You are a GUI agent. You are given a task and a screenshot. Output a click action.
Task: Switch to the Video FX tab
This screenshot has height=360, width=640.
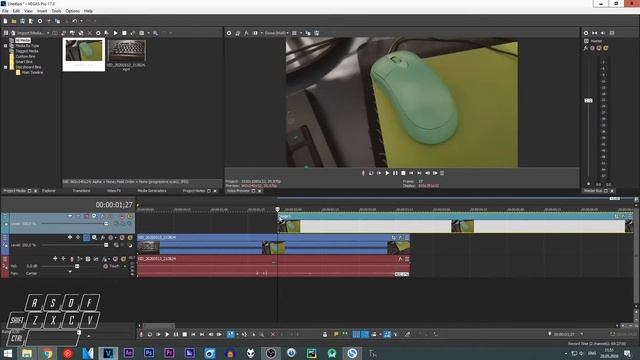click(114, 191)
